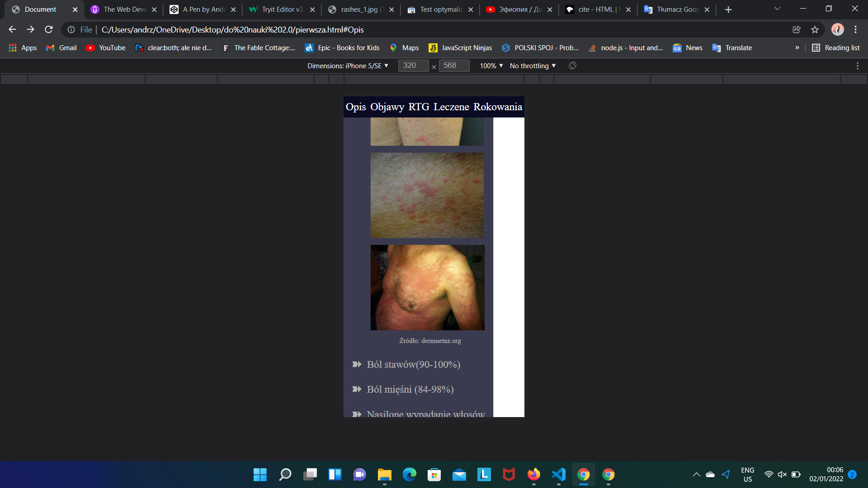Click Objawy in the page navigation
This screenshot has height=488, width=868.
click(387, 107)
